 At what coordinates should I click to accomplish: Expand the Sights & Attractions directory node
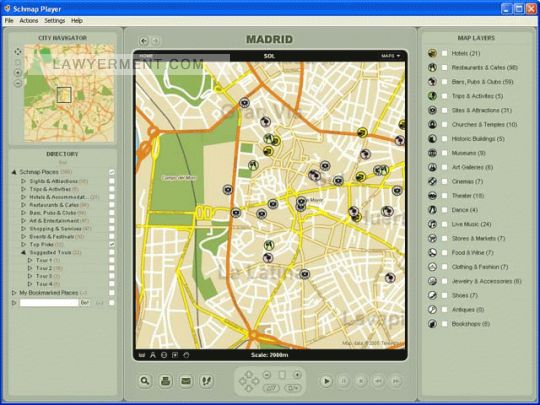coord(23,181)
